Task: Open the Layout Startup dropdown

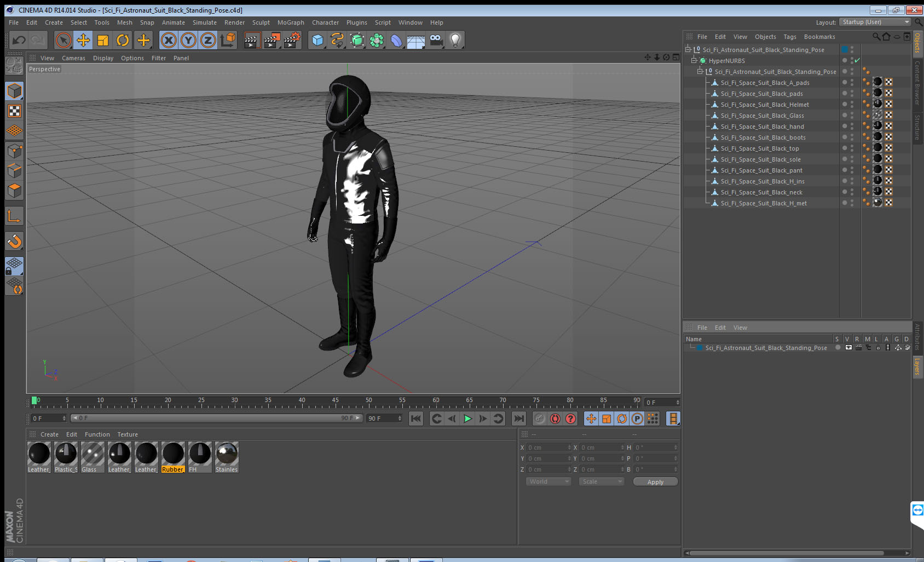Action: tap(875, 22)
